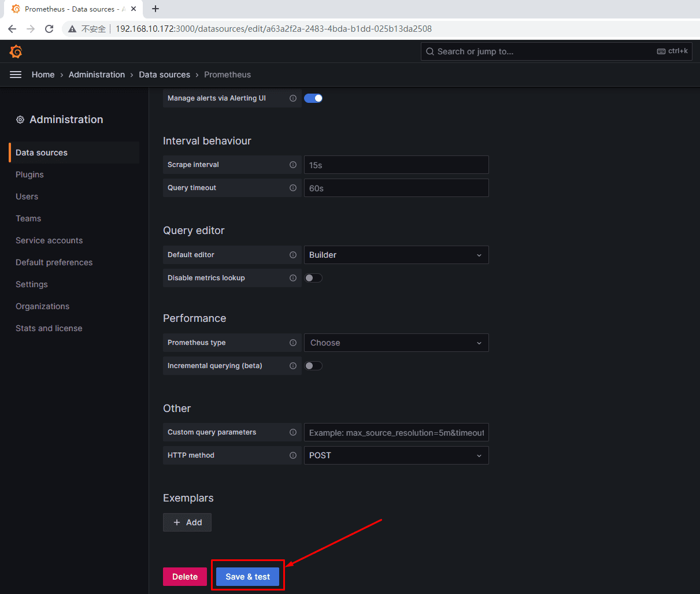Image resolution: width=700 pixels, height=594 pixels.
Task: Click info icon for Prometheus type
Action: [293, 343]
